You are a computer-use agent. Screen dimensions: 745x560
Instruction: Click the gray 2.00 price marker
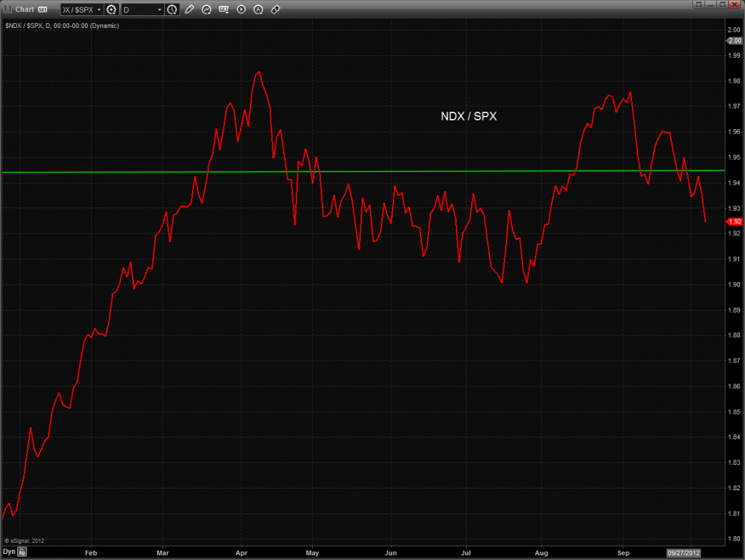click(736, 40)
